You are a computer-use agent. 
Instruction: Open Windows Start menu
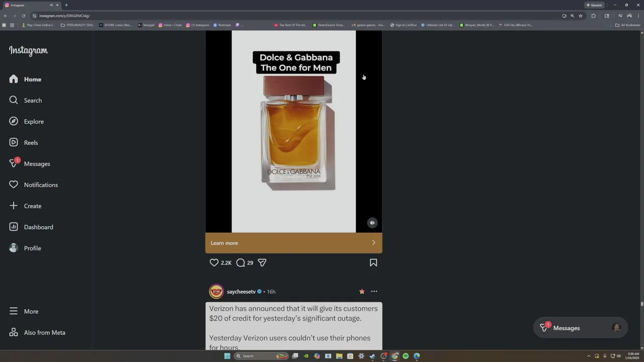coord(227,356)
